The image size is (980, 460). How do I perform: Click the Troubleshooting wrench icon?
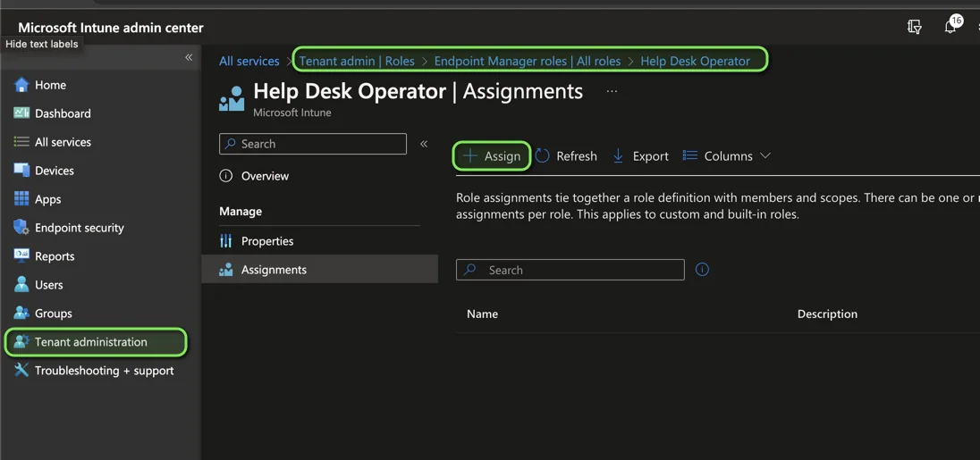click(x=21, y=370)
